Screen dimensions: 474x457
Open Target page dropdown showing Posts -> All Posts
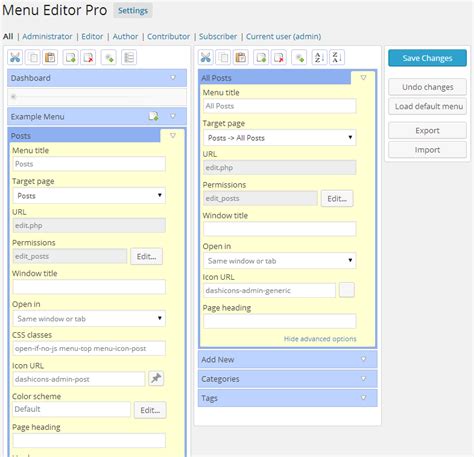[x=280, y=138]
